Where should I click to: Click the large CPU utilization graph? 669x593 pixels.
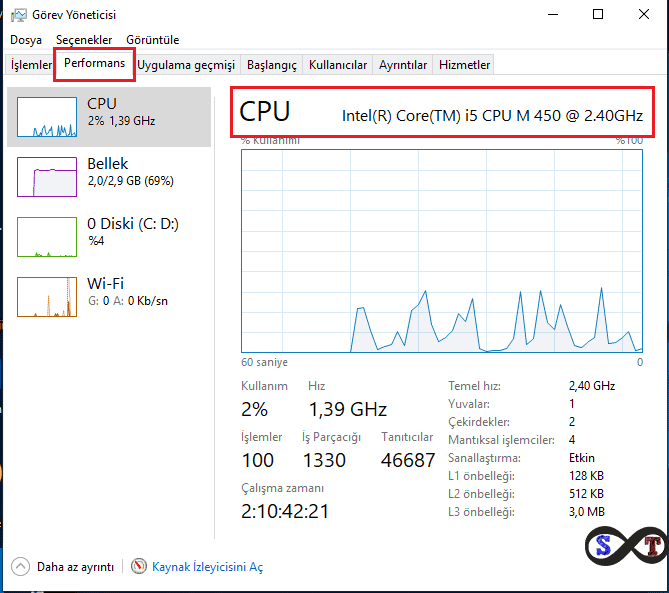442,250
